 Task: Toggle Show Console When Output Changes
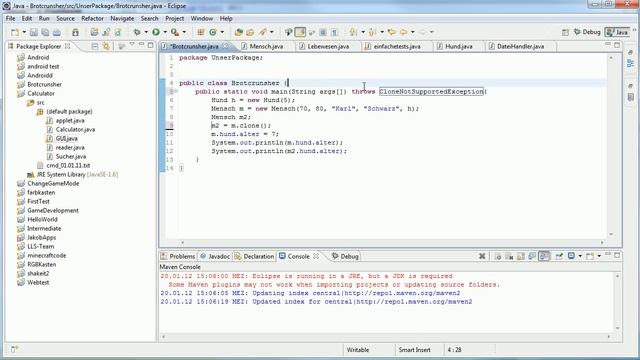532,256
